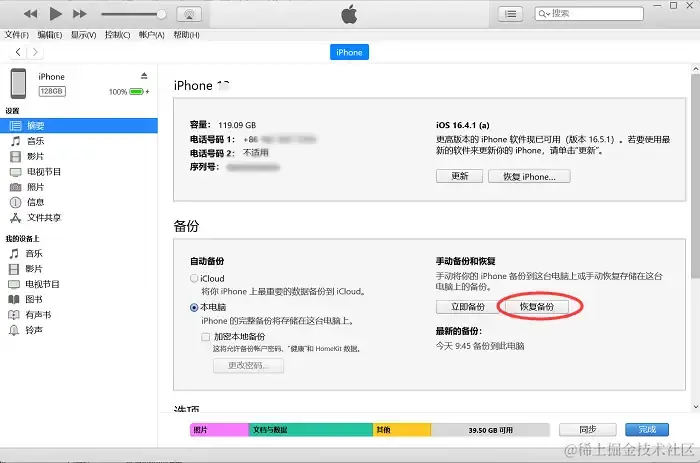Click scrollbar down arrow in content pane

tap(696, 407)
